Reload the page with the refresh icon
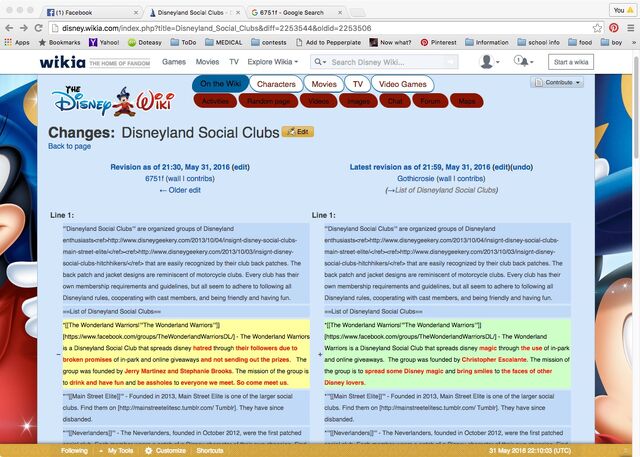This screenshot has width=640, height=457. [x=38, y=28]
